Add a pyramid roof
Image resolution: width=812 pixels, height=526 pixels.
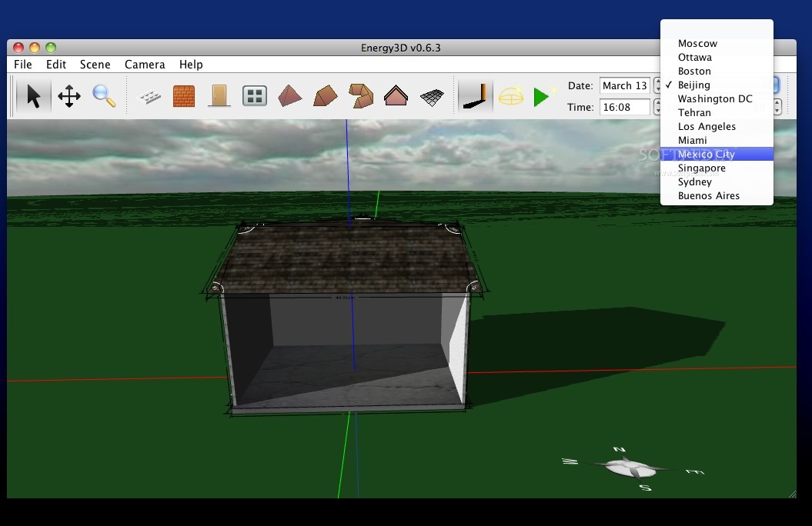point(289,96)
